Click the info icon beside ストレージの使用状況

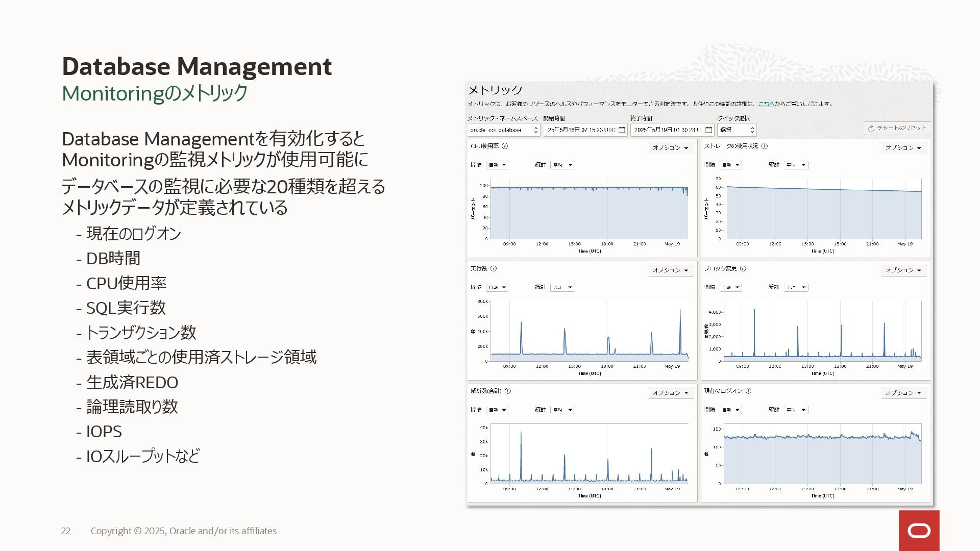[x=764, y=146]
